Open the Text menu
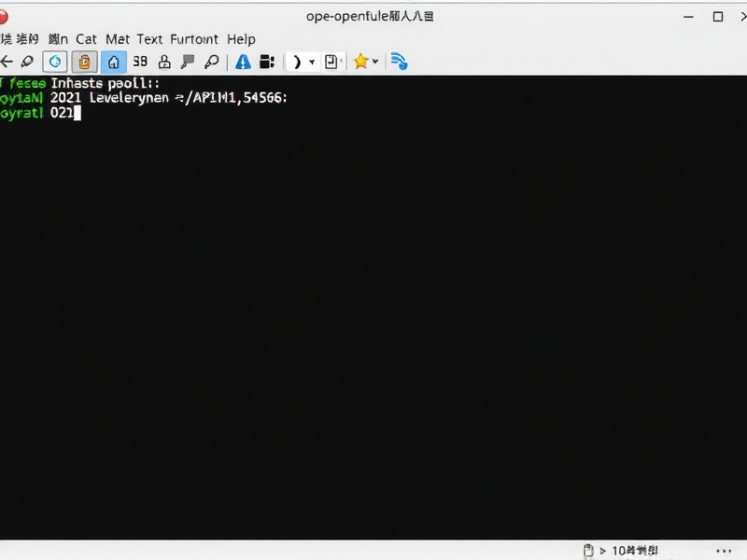The height and width of the screenshot is (560, 747). [x=149, y=39]
